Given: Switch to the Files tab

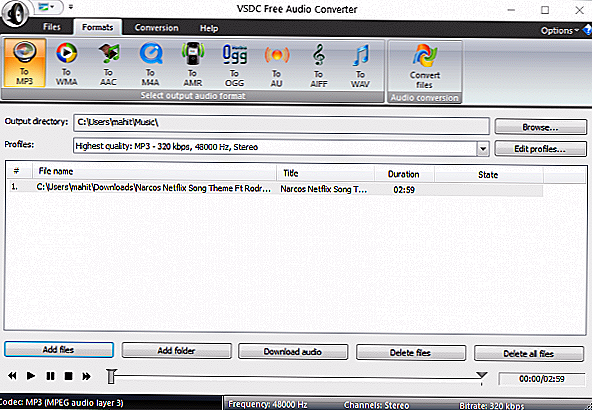Looking at the screenshot, I should point(52,27).
